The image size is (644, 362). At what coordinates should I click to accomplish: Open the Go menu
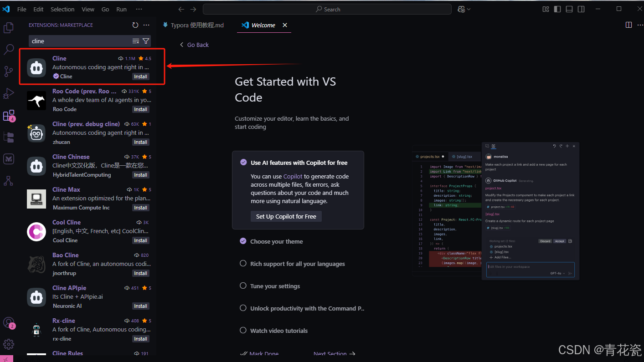point(105,9)
